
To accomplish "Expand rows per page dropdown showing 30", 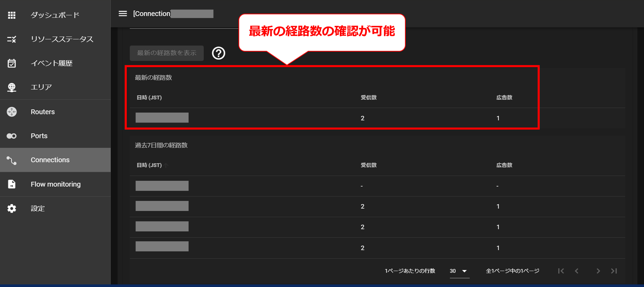I will [459, 271].
